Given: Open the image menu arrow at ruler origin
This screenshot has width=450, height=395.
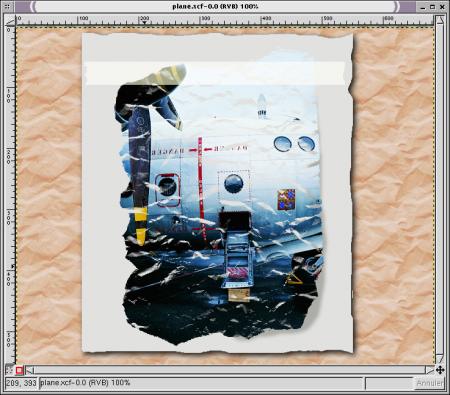Looking at the screenshot, I should (x=10, y=22).
